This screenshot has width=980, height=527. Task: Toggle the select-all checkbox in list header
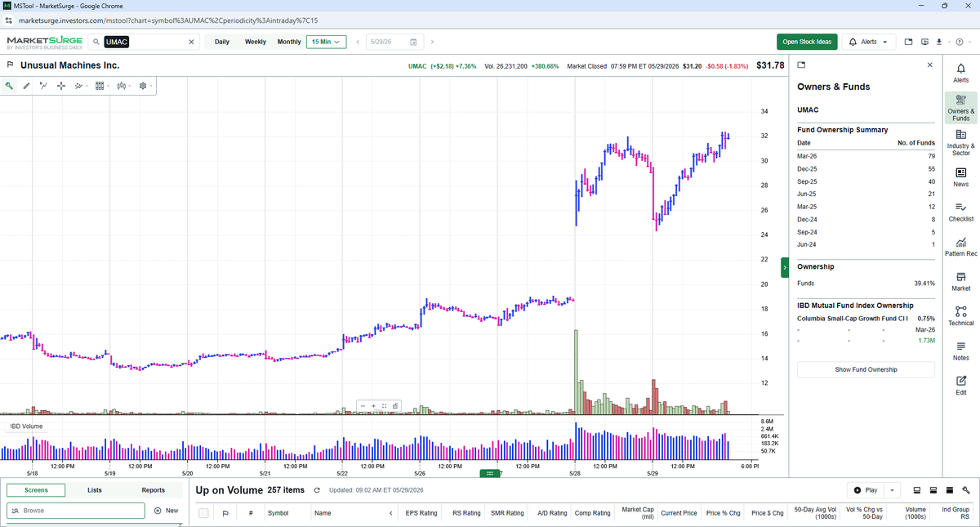tap(203, 513)
